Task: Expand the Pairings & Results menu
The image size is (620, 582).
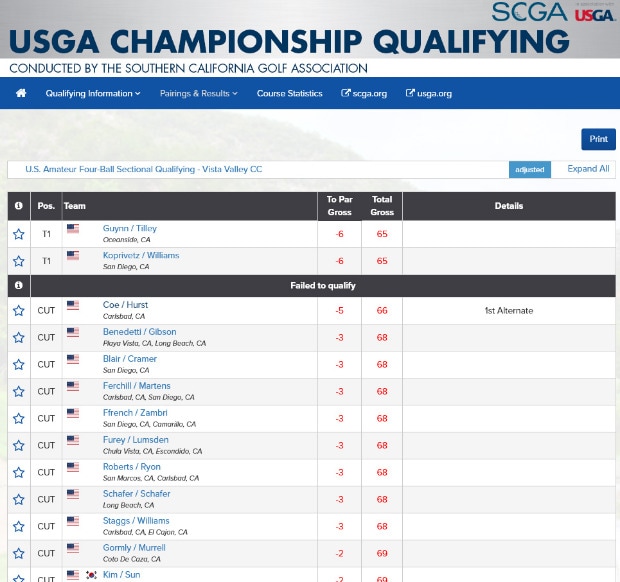Action: click(x=199, y=93)
